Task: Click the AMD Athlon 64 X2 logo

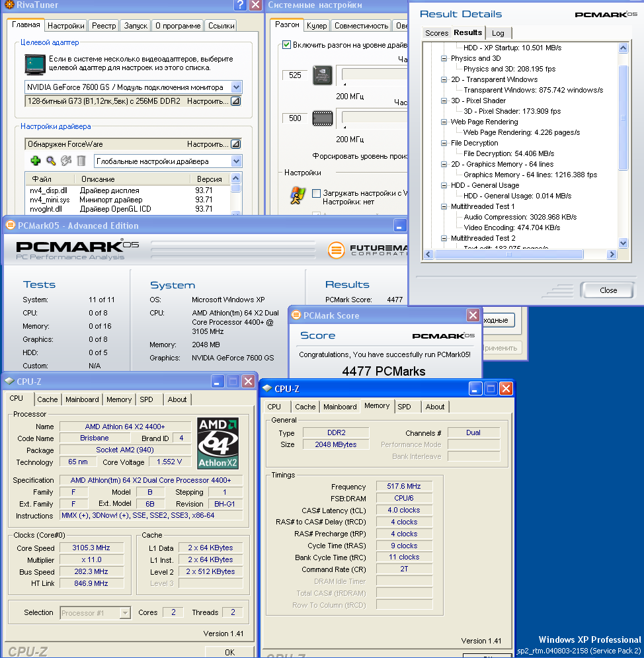Action: tap(218, 443)
